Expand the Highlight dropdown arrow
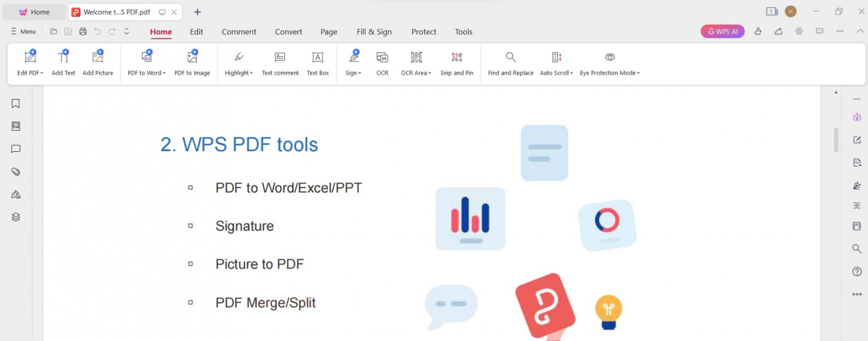 (x=252, y=73)
